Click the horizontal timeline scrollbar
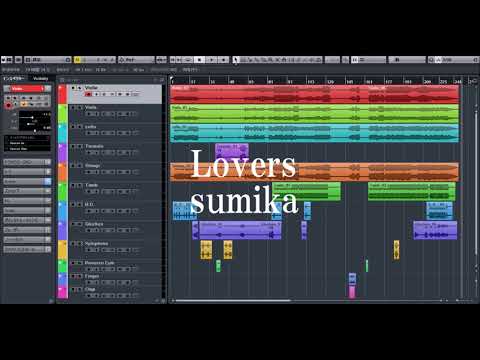The height and width of the screenshot is (360, 480). 233,301
